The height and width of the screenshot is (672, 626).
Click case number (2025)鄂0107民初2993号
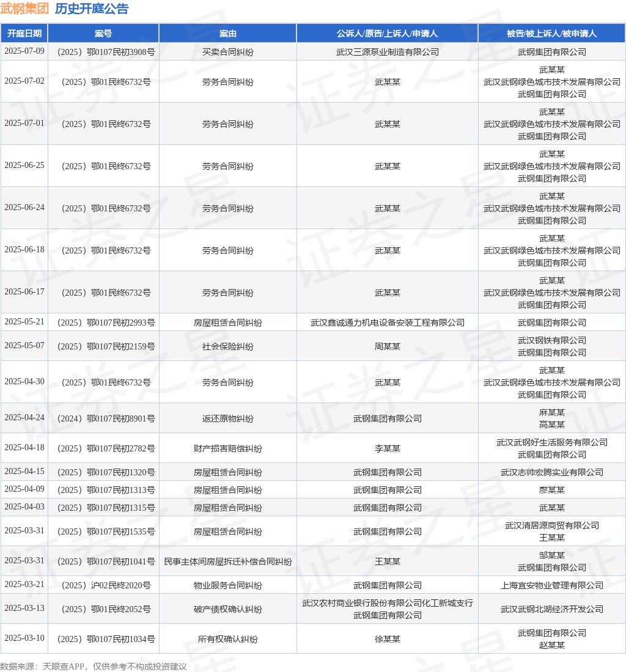coord(106,323)
